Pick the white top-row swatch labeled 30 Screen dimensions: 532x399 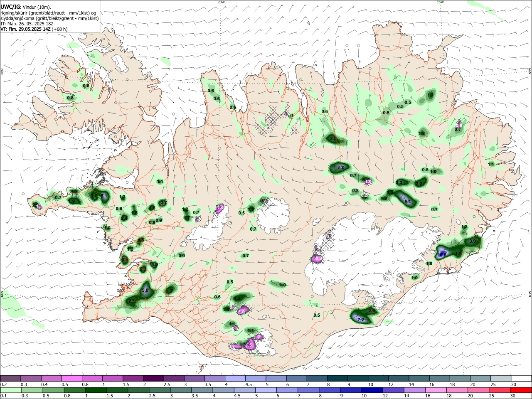click(522, 378)
